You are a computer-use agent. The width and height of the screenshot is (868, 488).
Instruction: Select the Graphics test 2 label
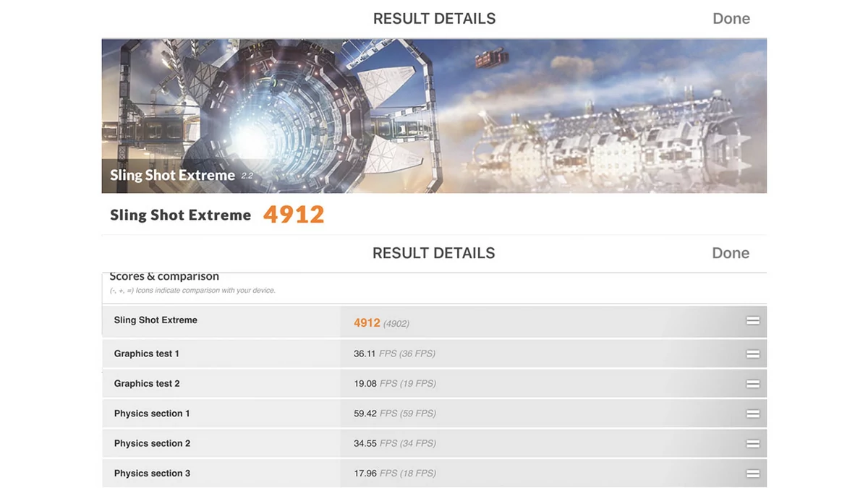(x=147, y=384)
